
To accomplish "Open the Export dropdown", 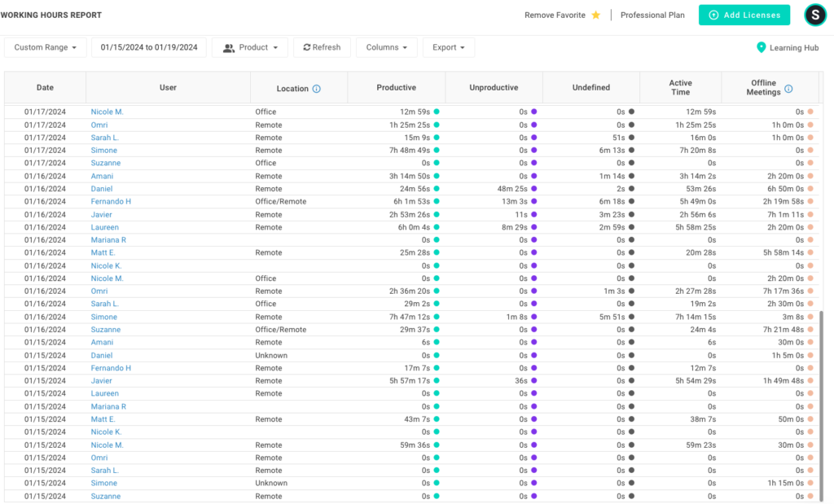I will [x=448, y=46].
